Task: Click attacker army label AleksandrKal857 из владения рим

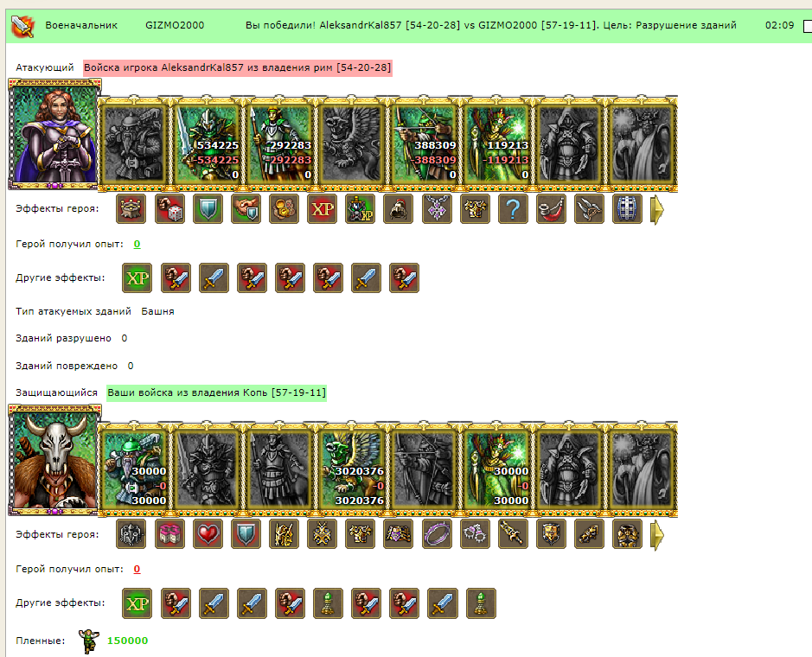Action: [x=238, y=67]
